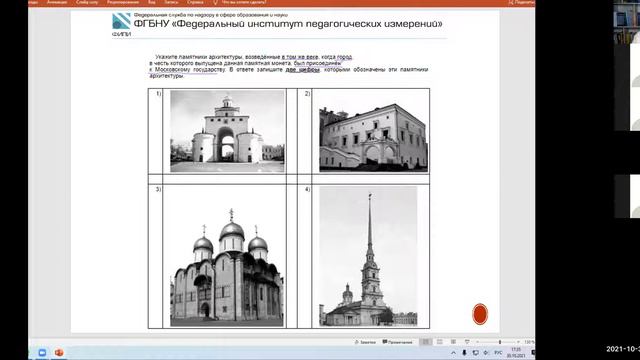640x360 pixels.
Task: Start Slide Show from status bar
Action: 467,342
